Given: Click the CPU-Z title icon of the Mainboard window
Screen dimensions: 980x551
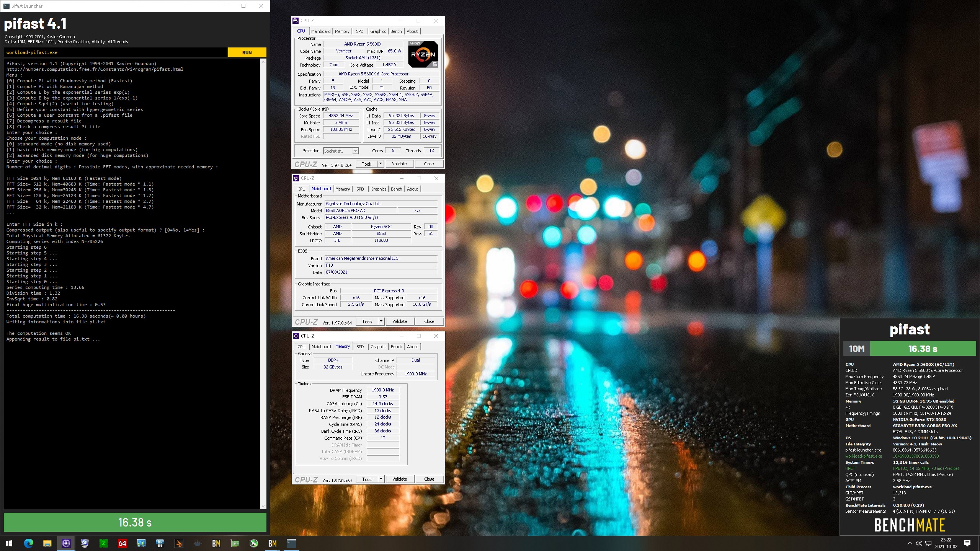Looking at the screenshot, I should (296, 178).
